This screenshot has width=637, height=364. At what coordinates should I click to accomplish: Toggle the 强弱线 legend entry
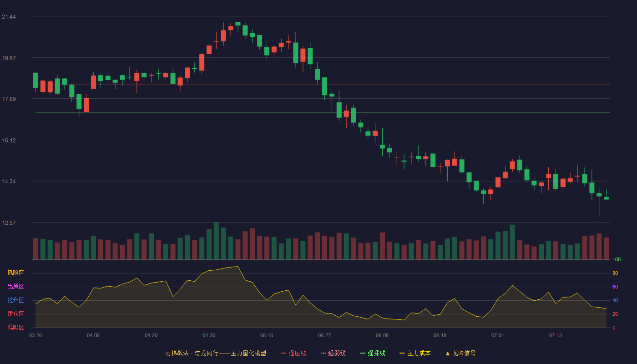[333, 353]
